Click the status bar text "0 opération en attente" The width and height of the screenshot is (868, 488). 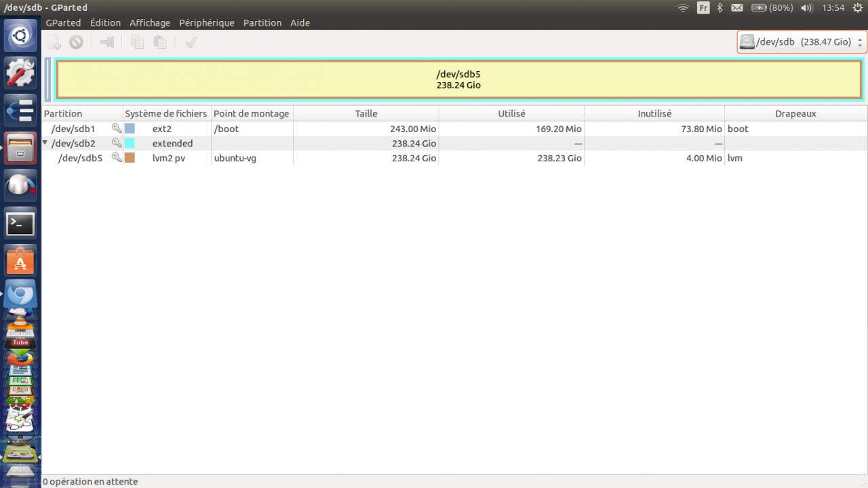click(90, 481)
